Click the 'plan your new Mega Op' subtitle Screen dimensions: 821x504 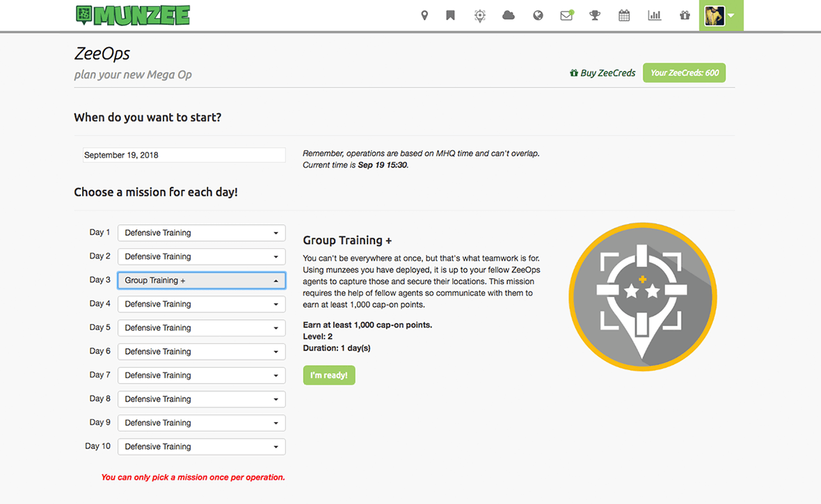coord(133,75)
